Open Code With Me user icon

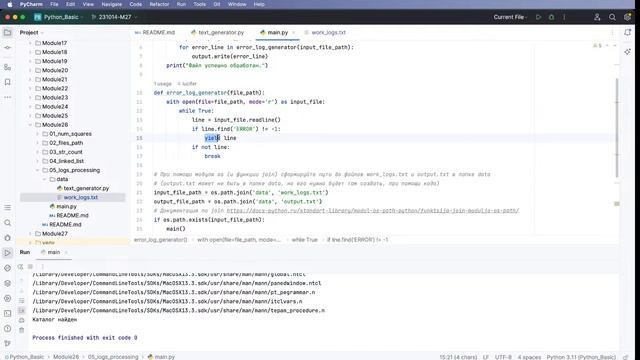[x=597, y=17]
